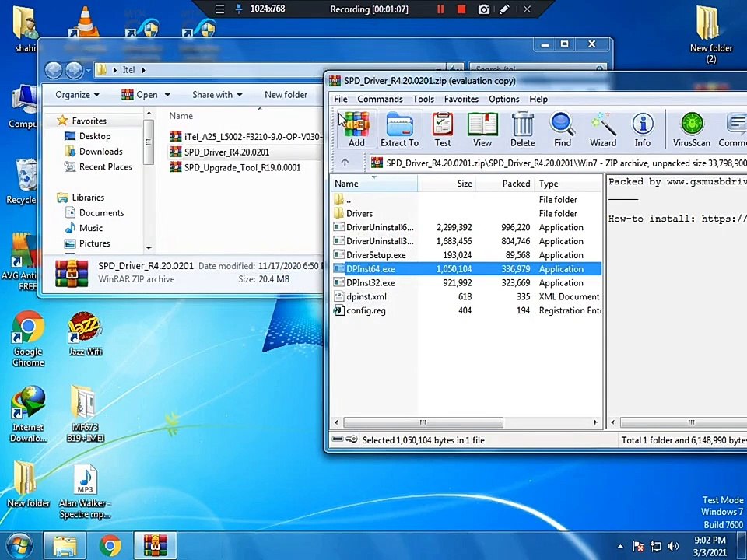Expand the Open button dropdown arrow
The height and width of the screenshot is (560, 747).
(167, 95)
